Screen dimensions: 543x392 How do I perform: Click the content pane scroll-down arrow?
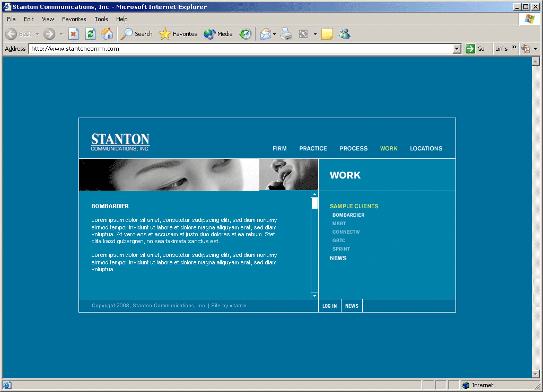tap(314, 296)
